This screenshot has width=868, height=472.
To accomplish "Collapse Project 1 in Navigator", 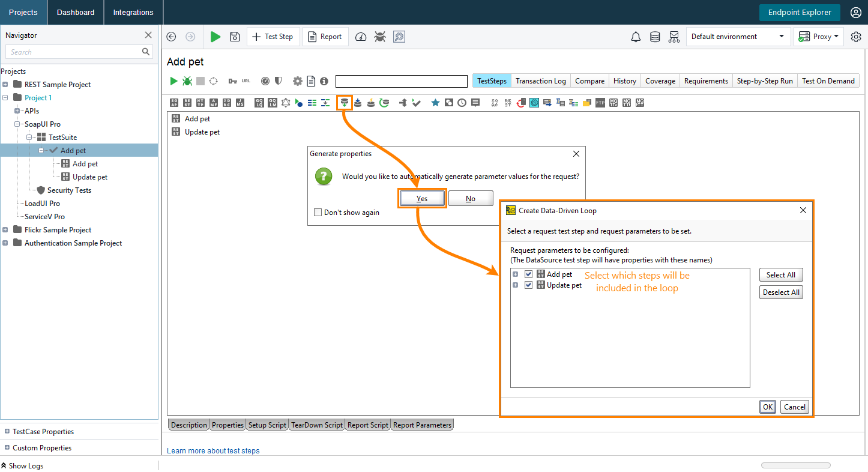I will [5, 98].
